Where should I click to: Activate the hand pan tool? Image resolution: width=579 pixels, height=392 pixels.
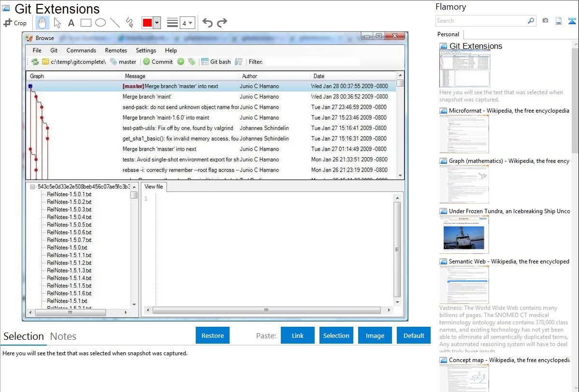pyautogui.click(x=42, y=23)
